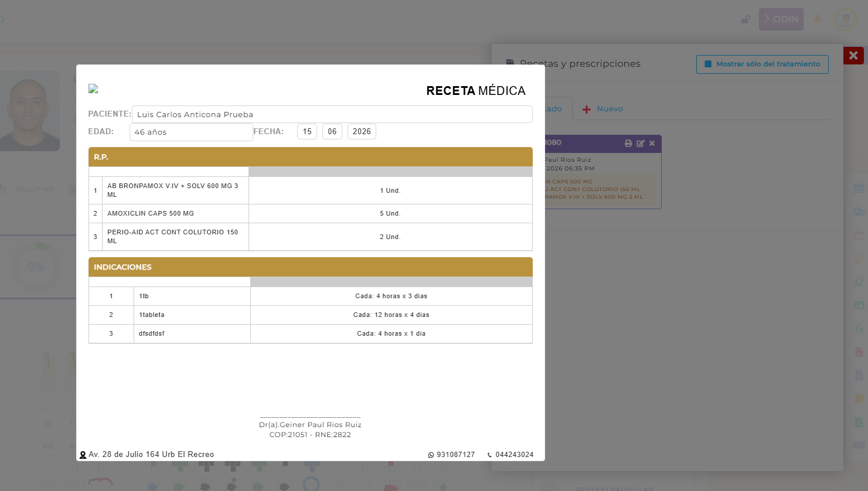Viewport: 868px width, 491px height.
Task: Click the shopping bag icon in right sidebar
Action: coord(859,235)
